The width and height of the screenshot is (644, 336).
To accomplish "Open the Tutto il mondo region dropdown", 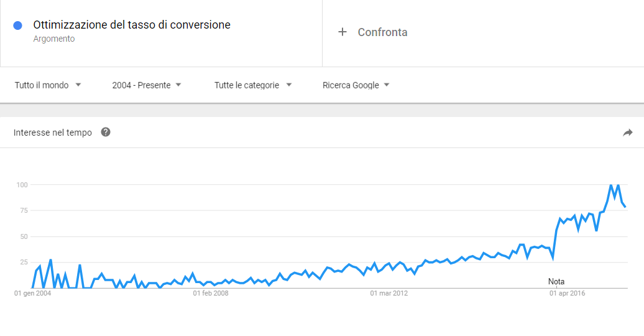I will point(48,85).
